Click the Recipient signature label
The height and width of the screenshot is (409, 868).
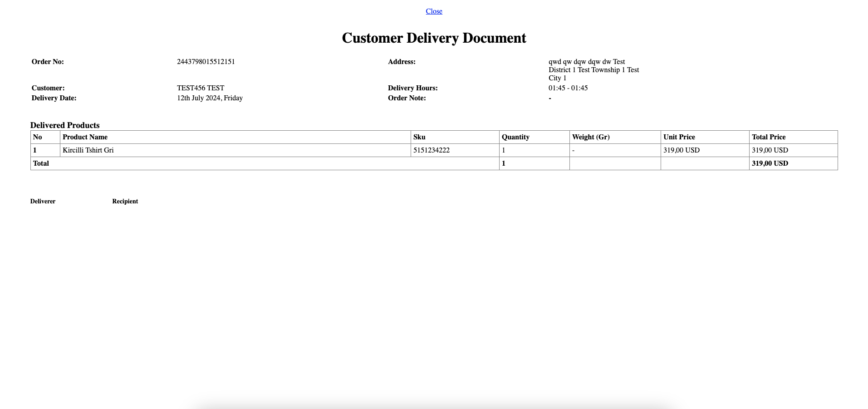point(125,202)
